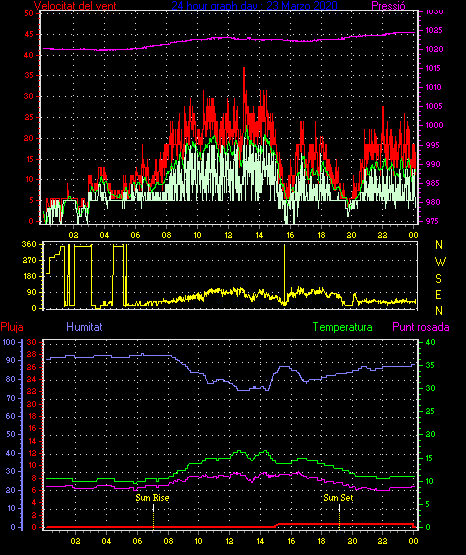Click the 'Velocitat del vent' title label

click(75, 6)
